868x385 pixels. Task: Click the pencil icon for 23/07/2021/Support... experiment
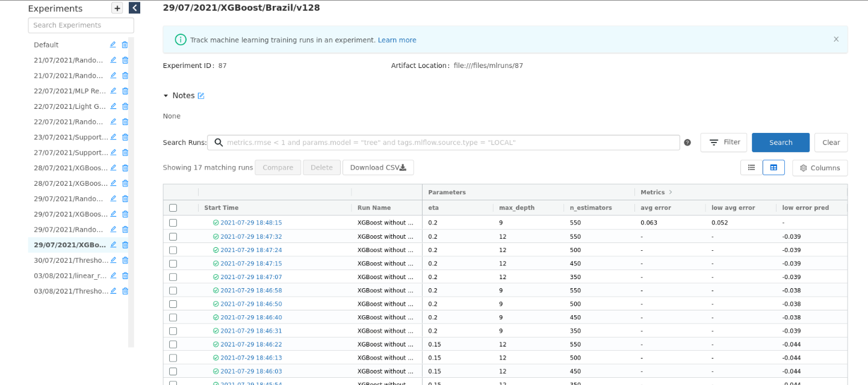pyautogui.click(x=113, y=137)
